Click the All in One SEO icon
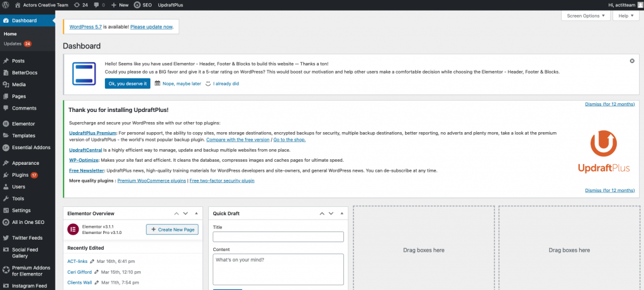The width and height of the screenshot is (644, 290). click(x=6, y=222)
